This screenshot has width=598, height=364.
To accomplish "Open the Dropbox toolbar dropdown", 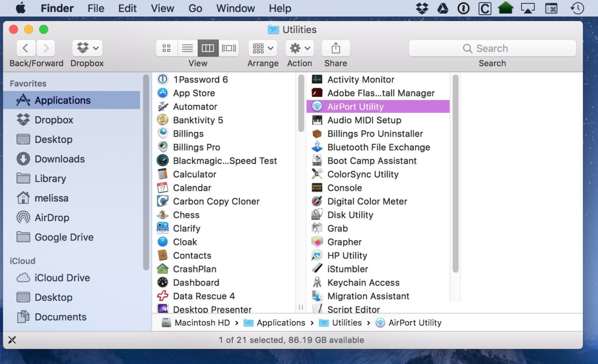I will pos(86,48).
